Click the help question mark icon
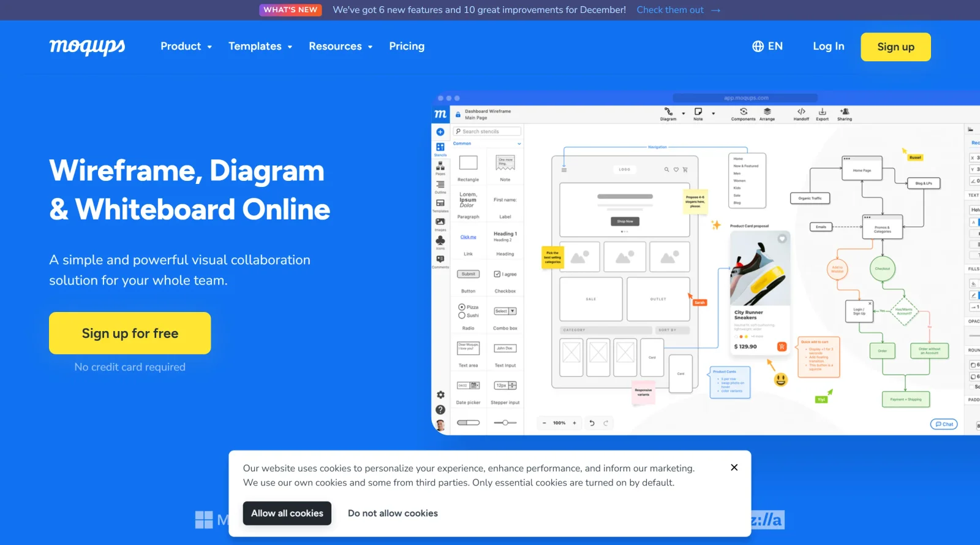The height and width of the screenshot is (545, 980). pos(440,410)
